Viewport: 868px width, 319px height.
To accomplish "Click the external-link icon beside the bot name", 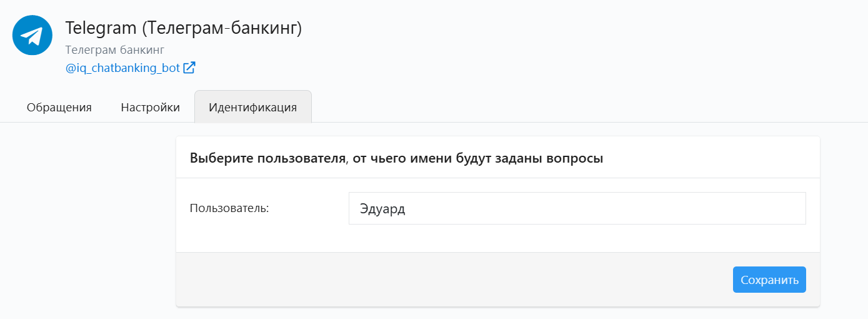I will 189,68.
